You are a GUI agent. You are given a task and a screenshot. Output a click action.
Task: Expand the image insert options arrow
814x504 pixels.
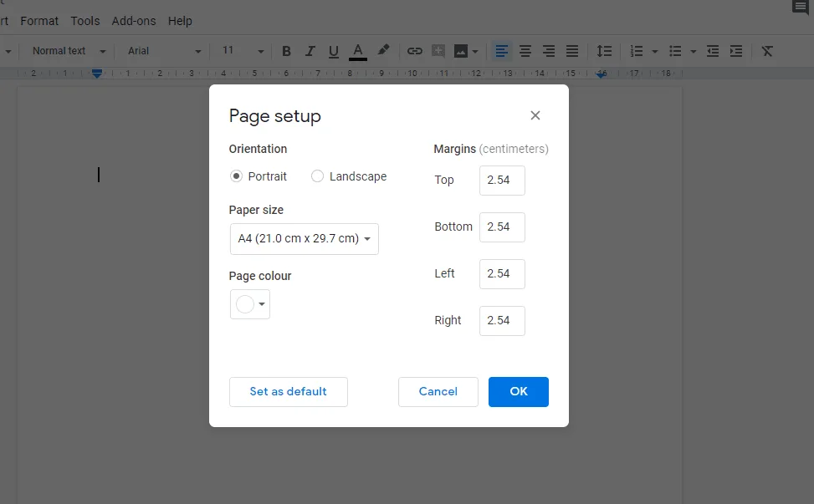(475, 51)
